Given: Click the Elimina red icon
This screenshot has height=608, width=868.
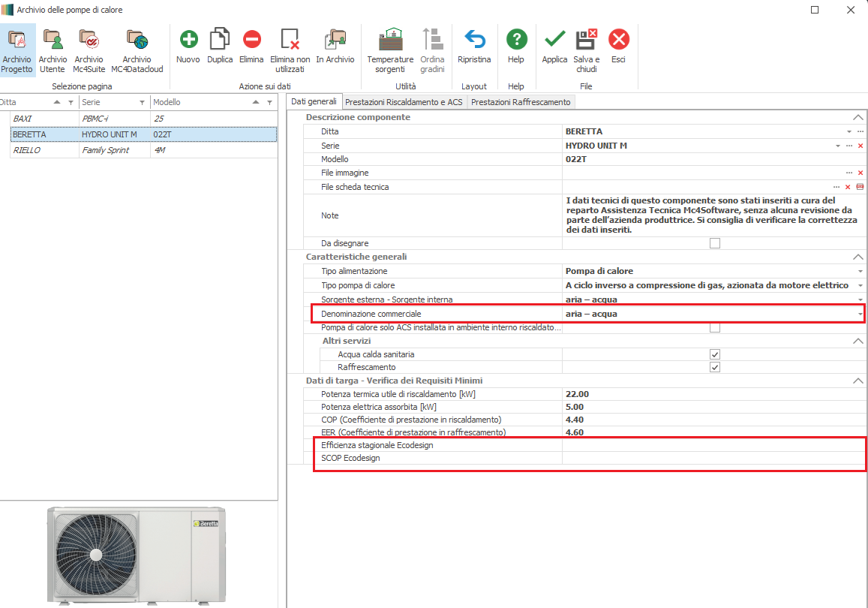Looking at the screenshot, I should point(251,41).
